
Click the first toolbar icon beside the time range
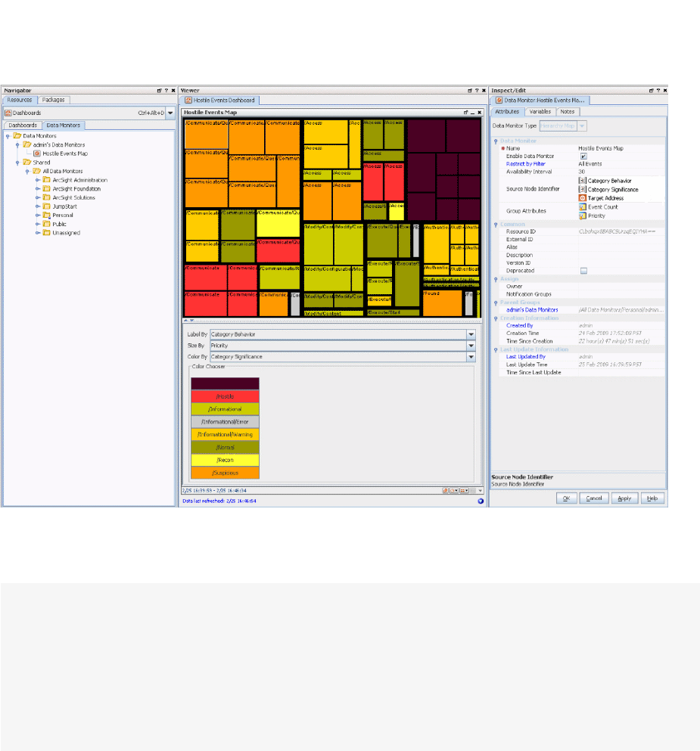click(x=445, y=490)
